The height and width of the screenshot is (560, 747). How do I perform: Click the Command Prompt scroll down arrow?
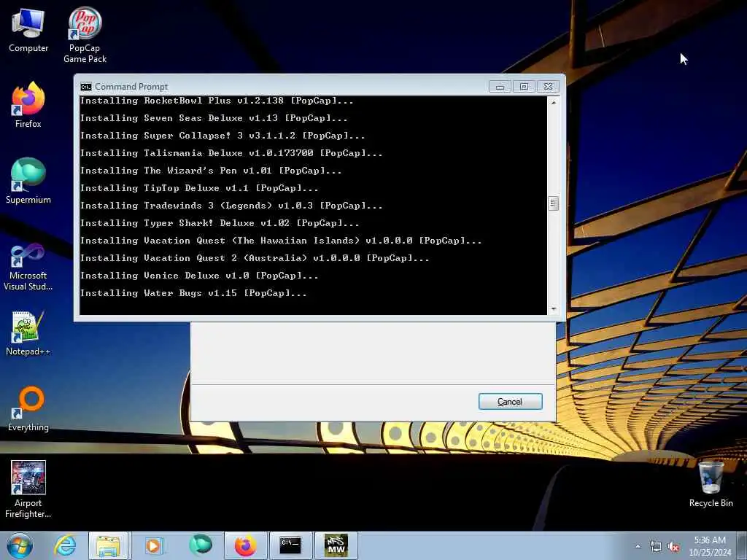553,309
